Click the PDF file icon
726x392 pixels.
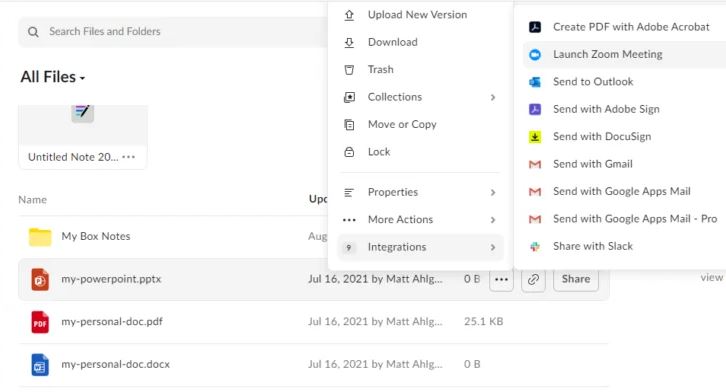pyautogui.click(x=40, y=322)
